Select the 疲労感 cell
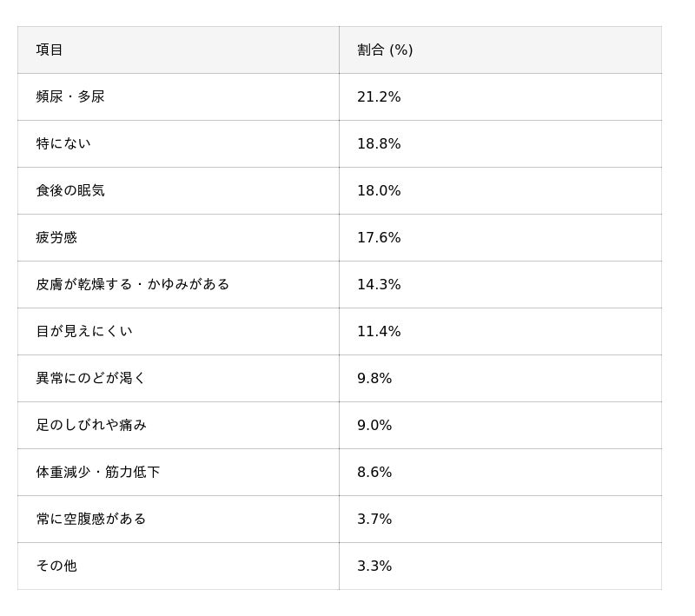The height and width of the screenshot is (616, 695). tap(56, 238)
